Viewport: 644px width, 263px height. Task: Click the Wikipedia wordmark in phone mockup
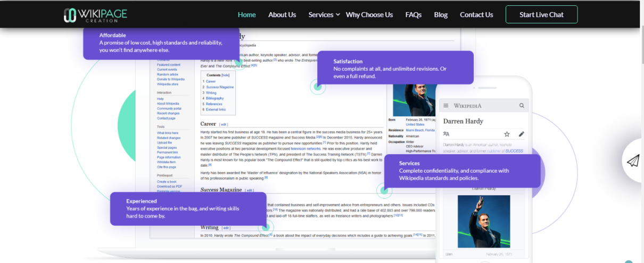(x=467, y=106)
